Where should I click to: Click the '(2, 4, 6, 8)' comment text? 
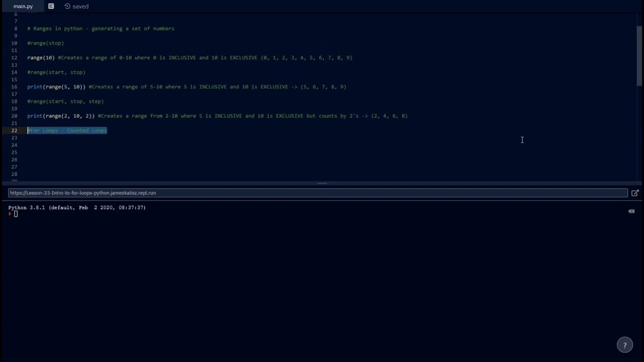tap(389, 116)
